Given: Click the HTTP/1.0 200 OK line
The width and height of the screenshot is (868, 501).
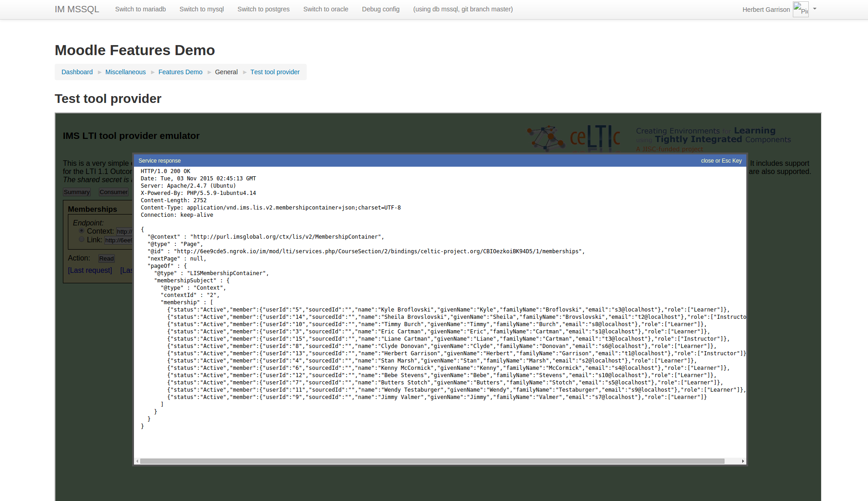Looking at the screenshot, I should pyautogui.click(x=165, y=171).
